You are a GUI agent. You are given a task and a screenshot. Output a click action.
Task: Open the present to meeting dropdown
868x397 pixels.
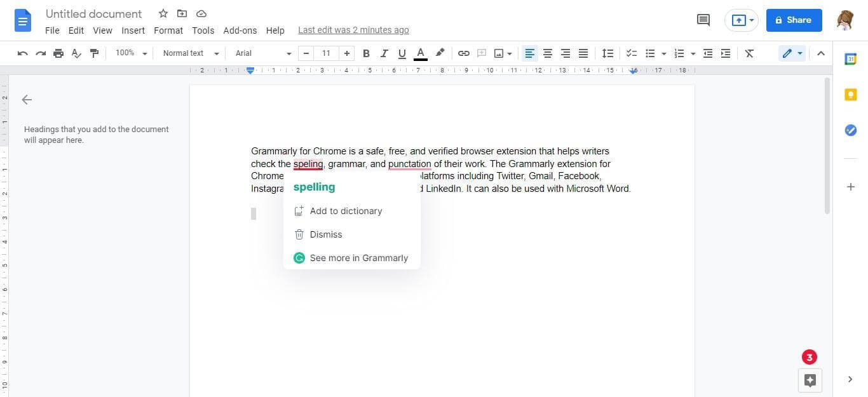tap(741, 20)
